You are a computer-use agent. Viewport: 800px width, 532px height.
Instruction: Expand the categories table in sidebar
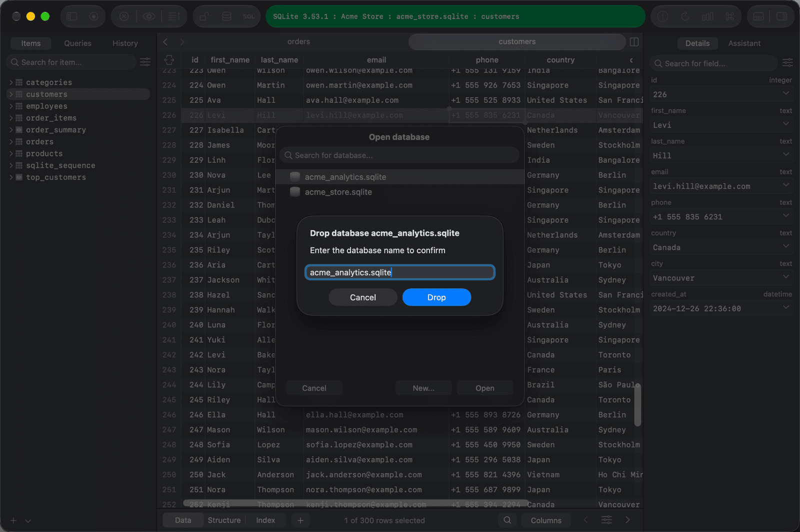(11, 82)
